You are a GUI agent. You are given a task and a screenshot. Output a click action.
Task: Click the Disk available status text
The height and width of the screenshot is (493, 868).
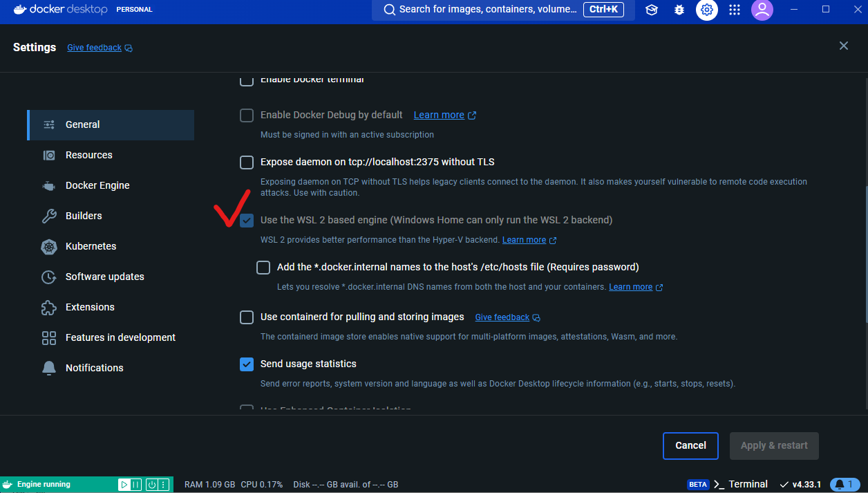(x=346, y=485)
